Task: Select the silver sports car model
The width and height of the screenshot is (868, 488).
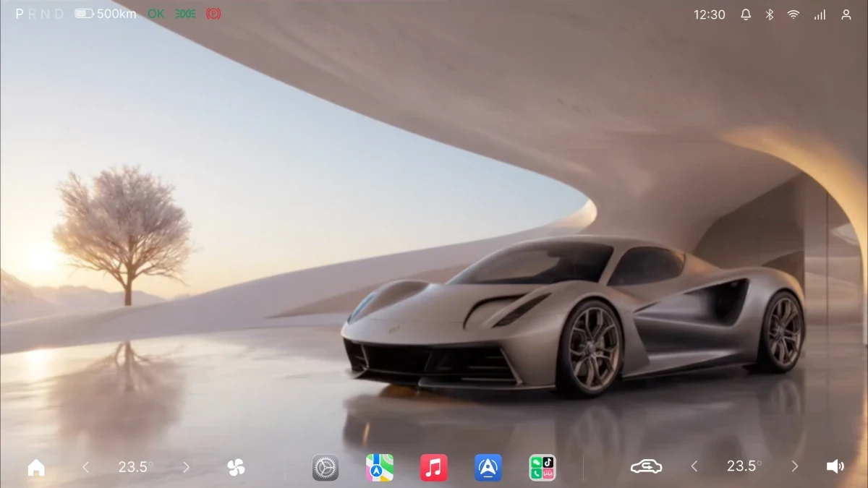Action: tap(573, 317)
